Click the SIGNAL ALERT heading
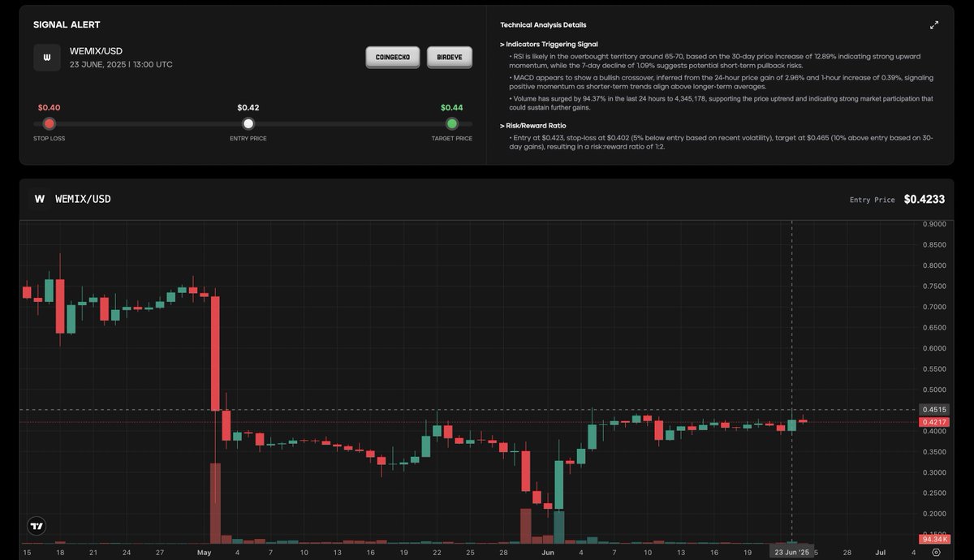This screenshot has height=560, width=974. (67, 25)
